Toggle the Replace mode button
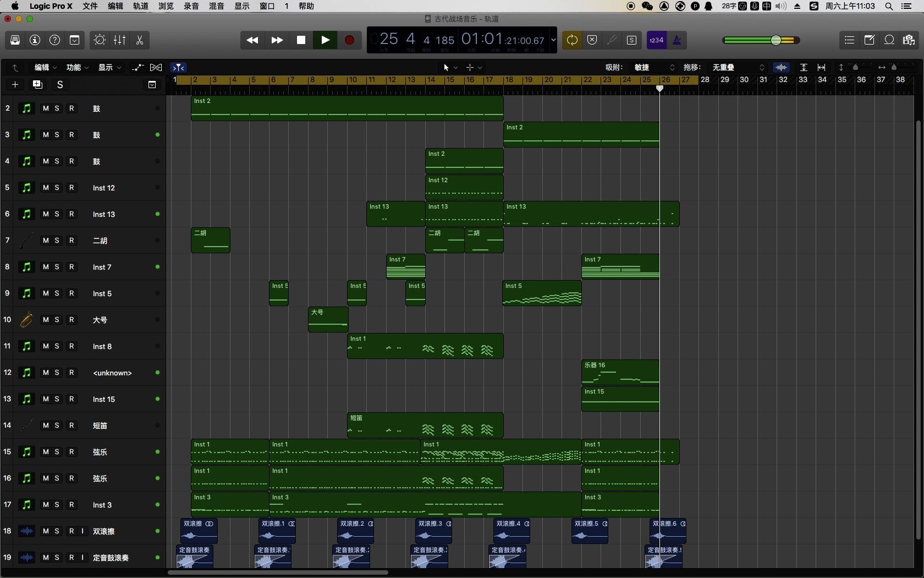The width and height of the screenshot is (924, 578). coord(592,40)
